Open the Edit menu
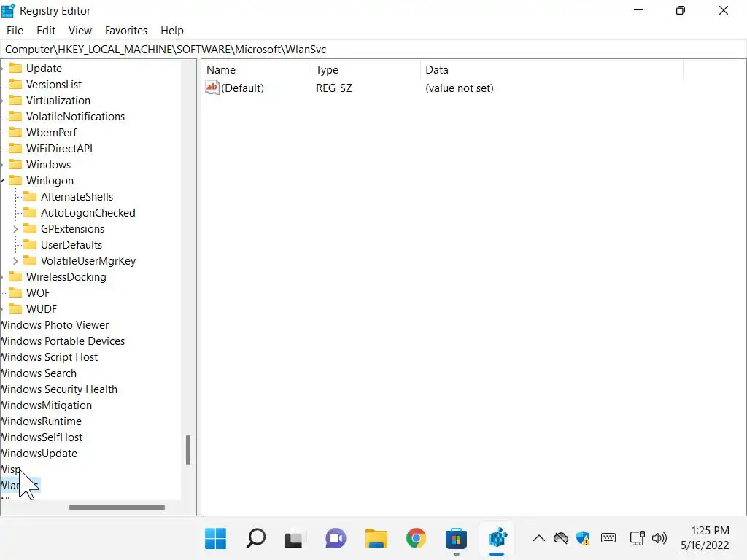 tap(46, 31)
